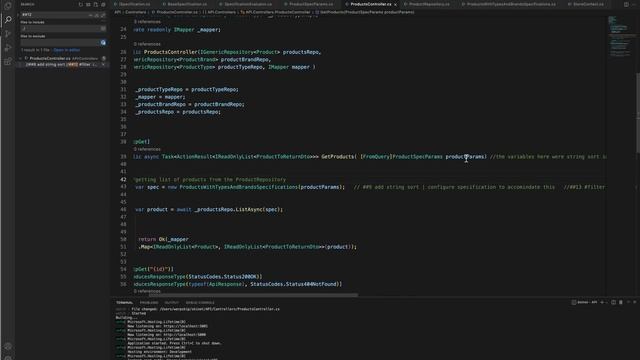Open editor more actions menu
The image size is (640, 360).
pyautogui.click(x=634, y=4)
